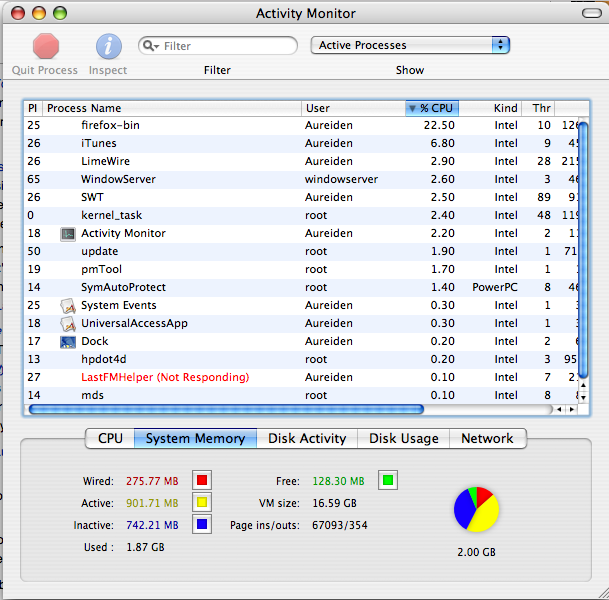Click the memory usage pie chart
Screen dimensions: 609x600
477,509
